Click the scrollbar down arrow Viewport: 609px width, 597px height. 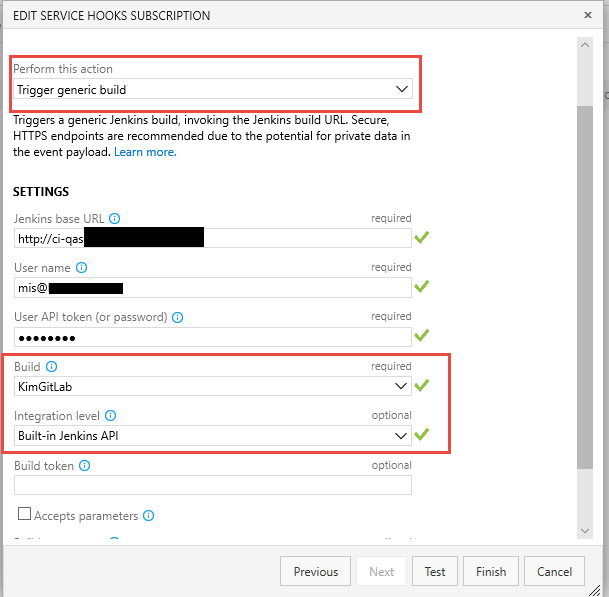[x=585, y=531]
